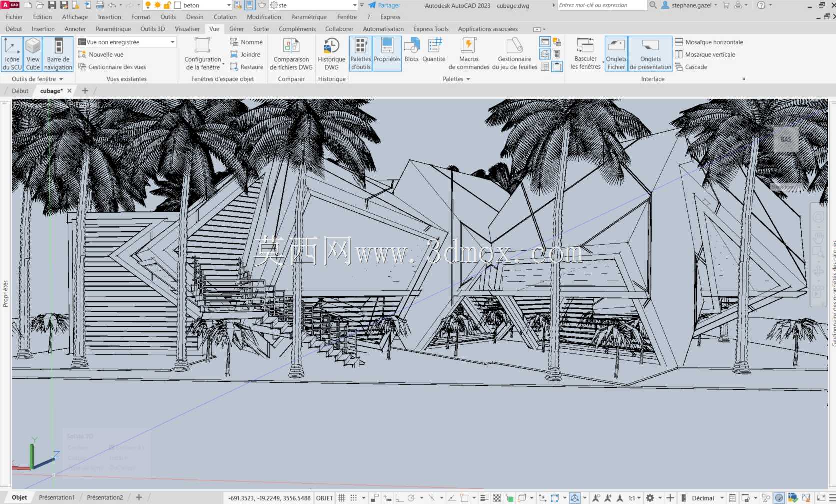Click the search magnifier icon

coord(653,5)
